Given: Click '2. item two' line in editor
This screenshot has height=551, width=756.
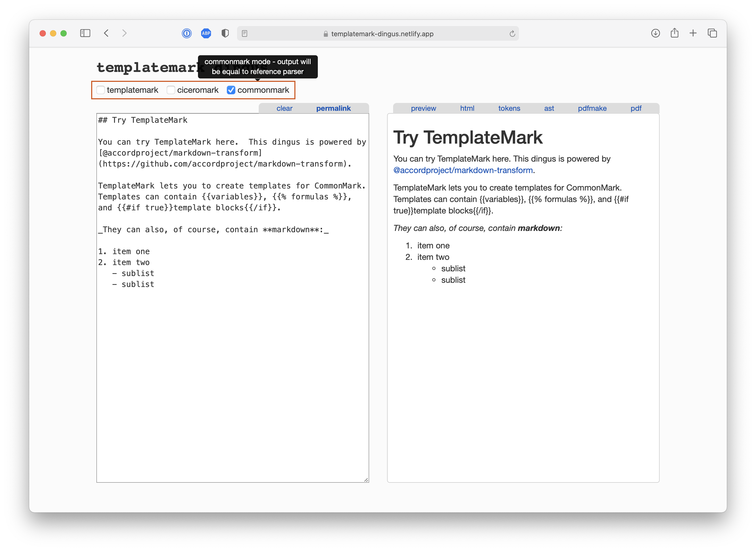Looking at the screenshot, I should 124,262.
